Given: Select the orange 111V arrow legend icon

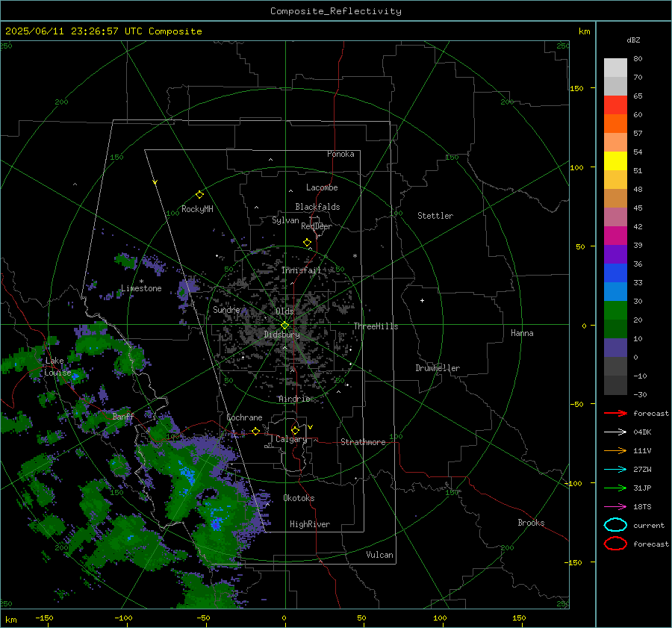Looking at the screenshot, I should click(615, 450).
